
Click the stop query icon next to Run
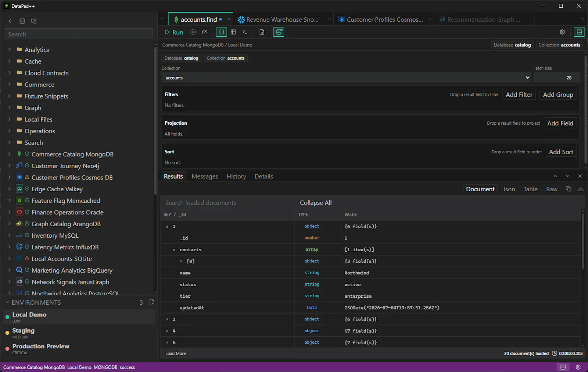(x=193, y=32)
